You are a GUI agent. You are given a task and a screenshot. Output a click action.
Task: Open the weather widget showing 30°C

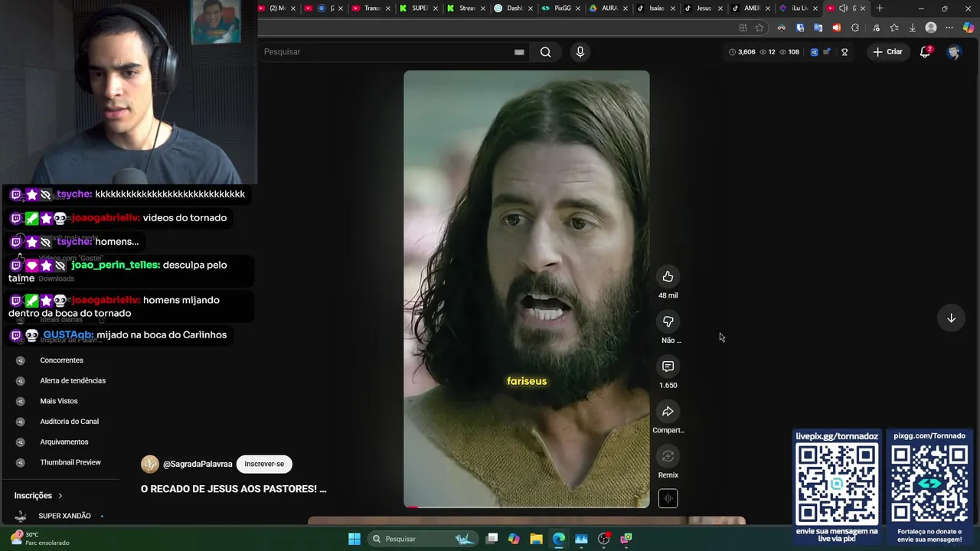coord(40,539)
